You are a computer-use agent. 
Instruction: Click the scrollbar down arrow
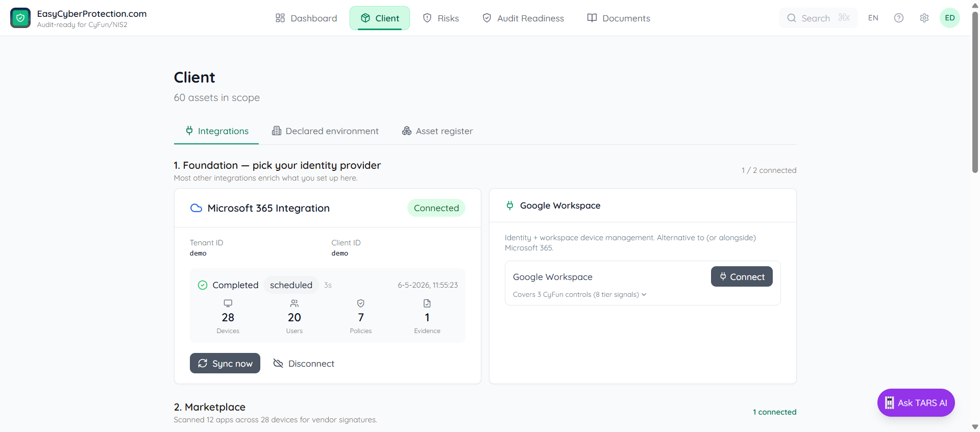975,427
